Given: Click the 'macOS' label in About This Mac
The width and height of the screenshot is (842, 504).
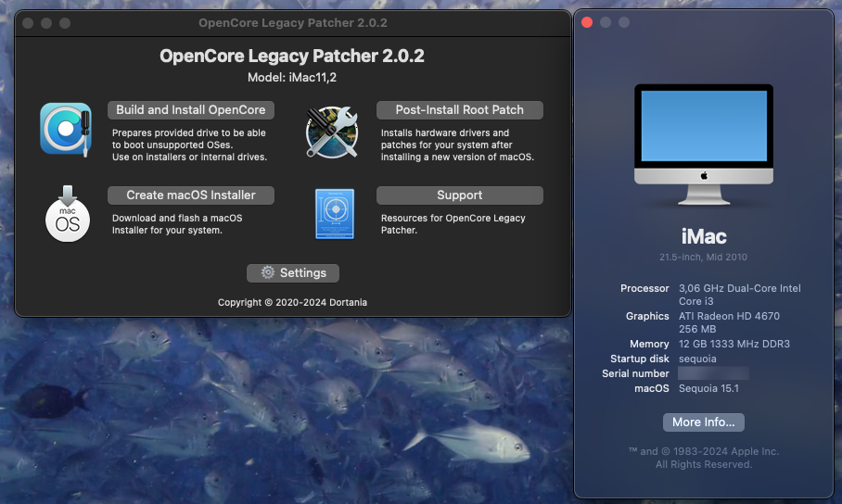Looking at the screenshot, I should click(652, 388).
